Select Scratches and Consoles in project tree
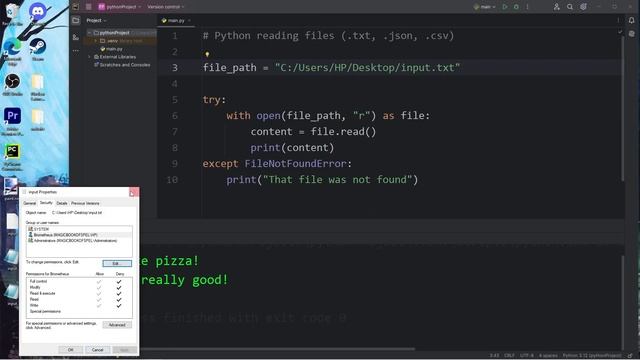The width and height of the screenshot is (640, 360). pos(122,65)
